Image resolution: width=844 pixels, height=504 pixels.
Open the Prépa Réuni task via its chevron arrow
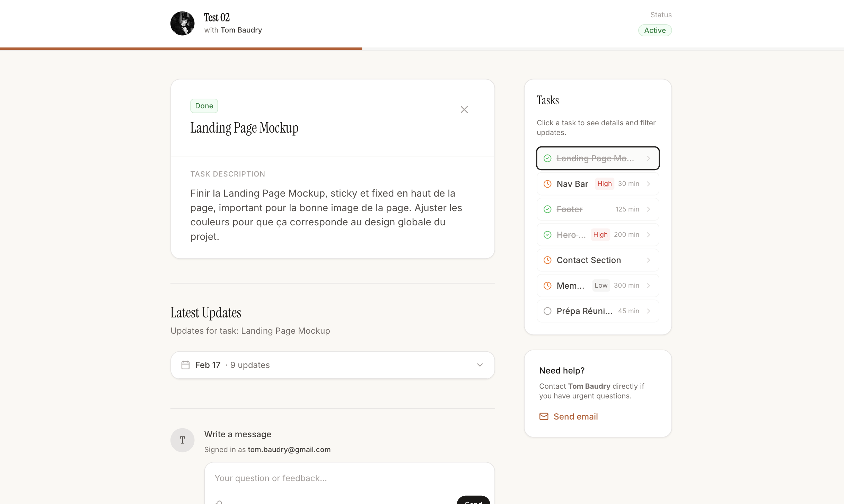coord(648,311)
